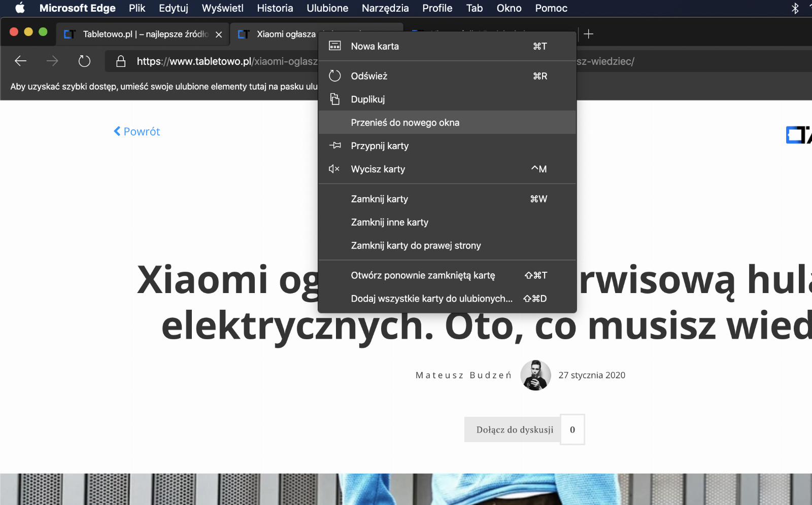
Task: Close the Tabletowo.pl tab
Action: 219,34
